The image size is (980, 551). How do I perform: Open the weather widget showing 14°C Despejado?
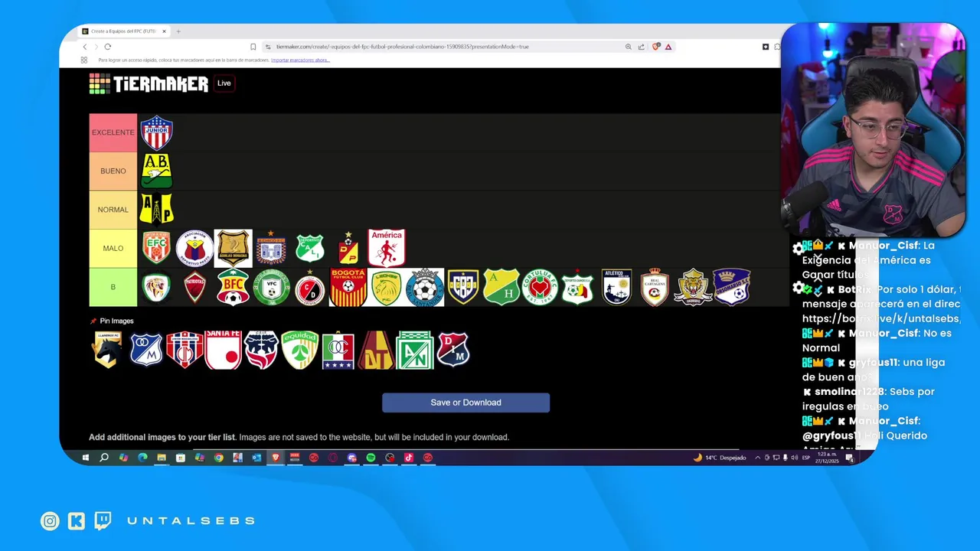click(x=719, y=458)
